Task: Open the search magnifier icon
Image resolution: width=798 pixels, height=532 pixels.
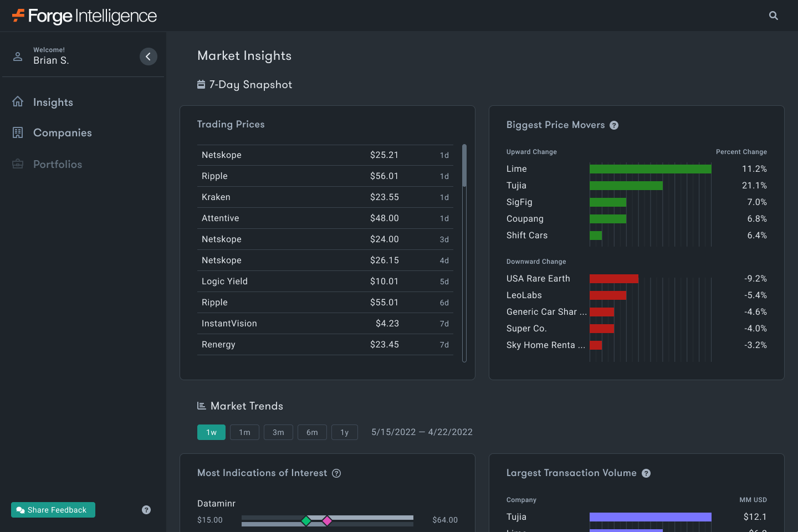Action: click(x=774, y=16)
